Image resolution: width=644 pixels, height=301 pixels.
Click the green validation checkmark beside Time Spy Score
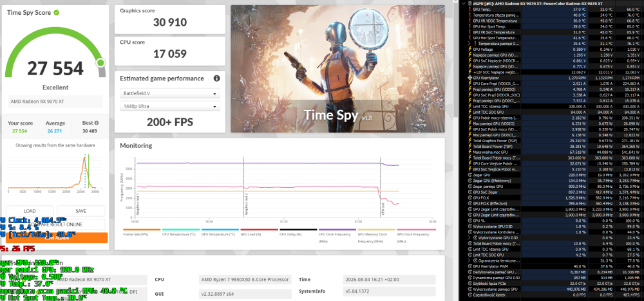pyautogui.click(x=56, y=13)
